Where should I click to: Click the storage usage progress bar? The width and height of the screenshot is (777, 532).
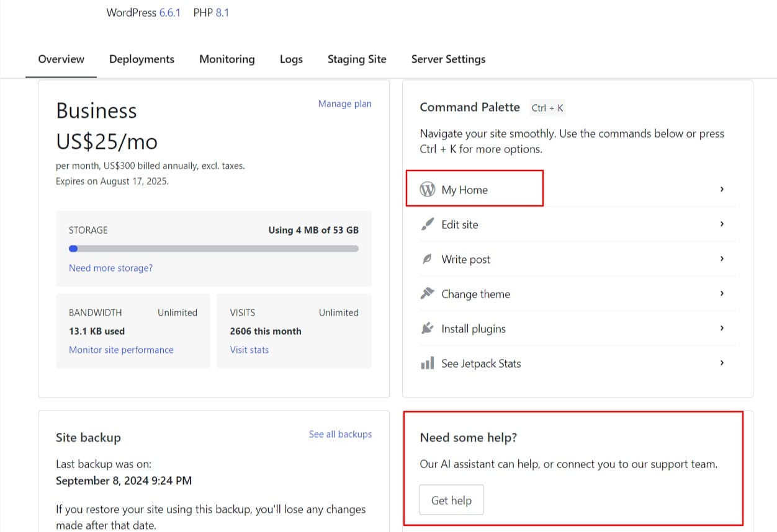[x=213, y=249]
